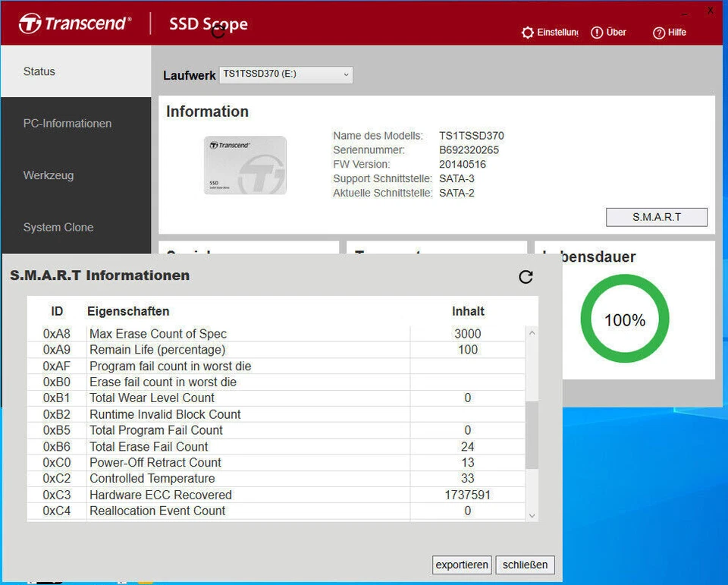This screenshot has width=728, height=585.
Task: Open Einstellungen gear icon
Action: tap(528, 33)
